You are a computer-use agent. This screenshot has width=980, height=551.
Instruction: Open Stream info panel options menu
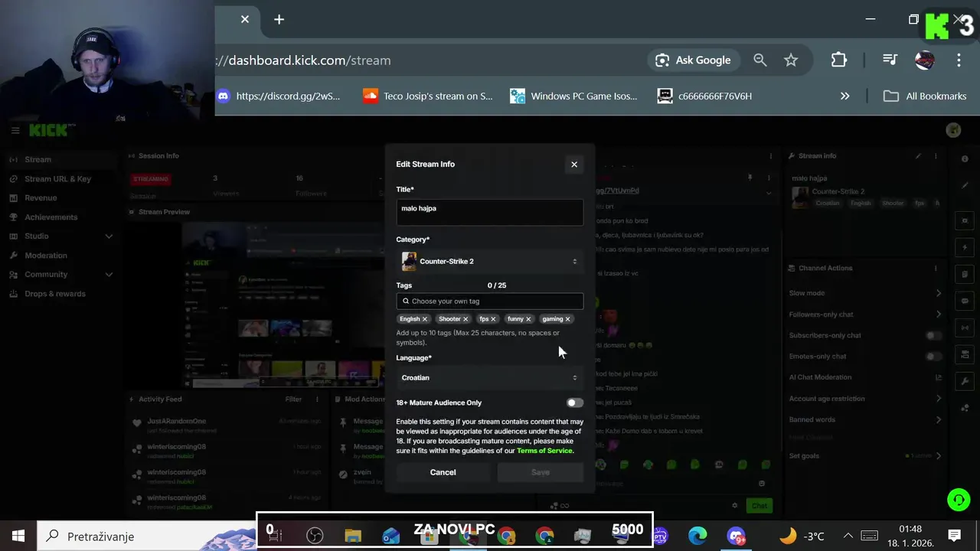pyautogui.click(x=936, y=156)
